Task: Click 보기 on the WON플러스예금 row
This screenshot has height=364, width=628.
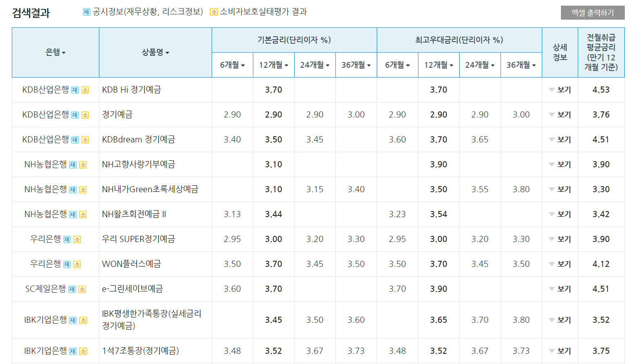Action: pos(560,264)
